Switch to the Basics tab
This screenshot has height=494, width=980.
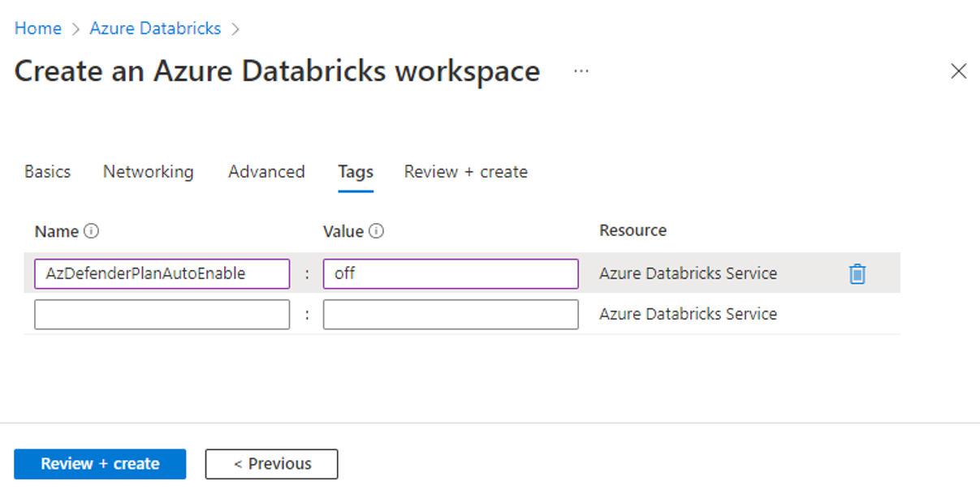[x=47, y=172]
